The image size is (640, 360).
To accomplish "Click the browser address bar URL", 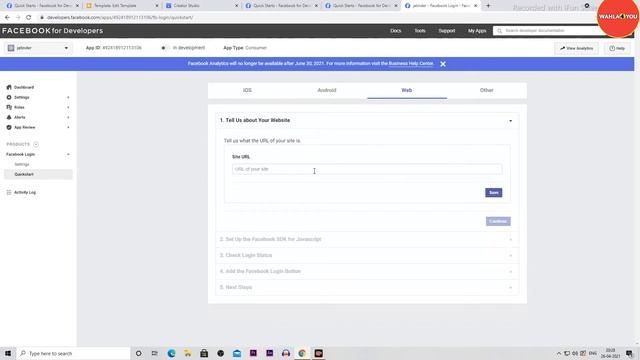I will tap(120, 18).
